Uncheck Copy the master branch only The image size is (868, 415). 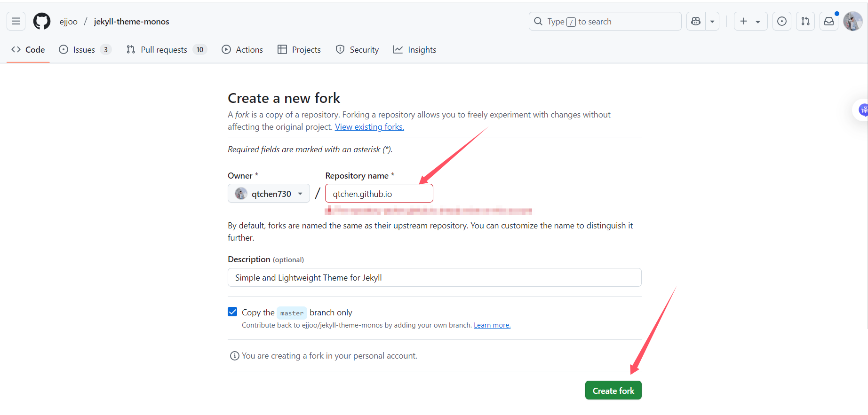point(232,312)
